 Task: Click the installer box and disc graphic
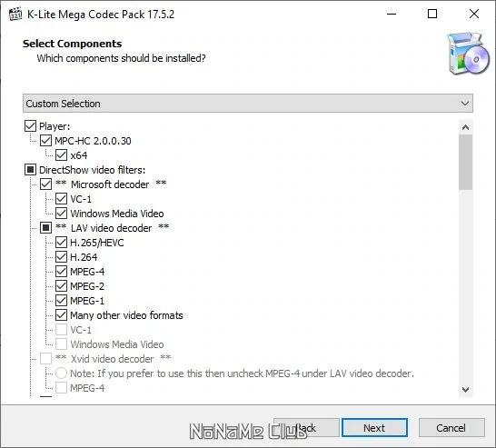pyautogui.click(x=468, y=53)
